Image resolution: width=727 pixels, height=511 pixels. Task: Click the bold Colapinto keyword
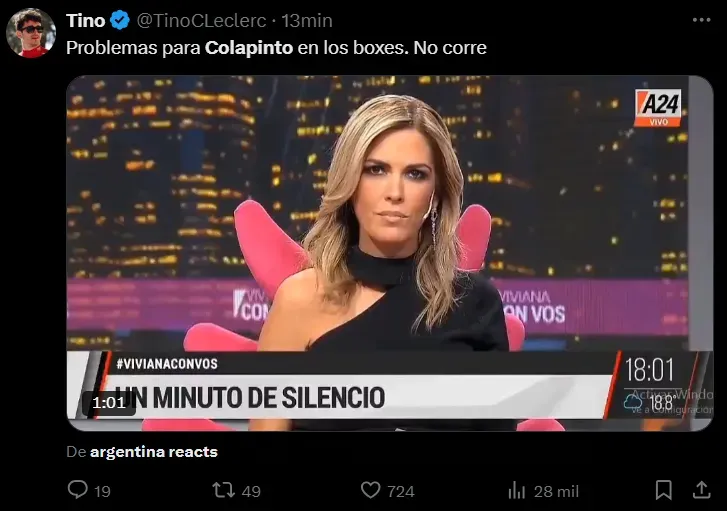249,48
